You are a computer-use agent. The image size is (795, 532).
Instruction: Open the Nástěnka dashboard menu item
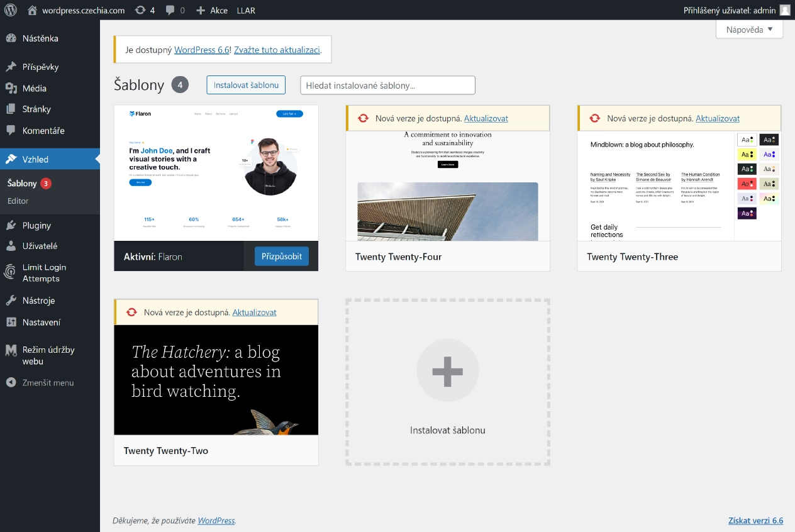tap(40, 38)
